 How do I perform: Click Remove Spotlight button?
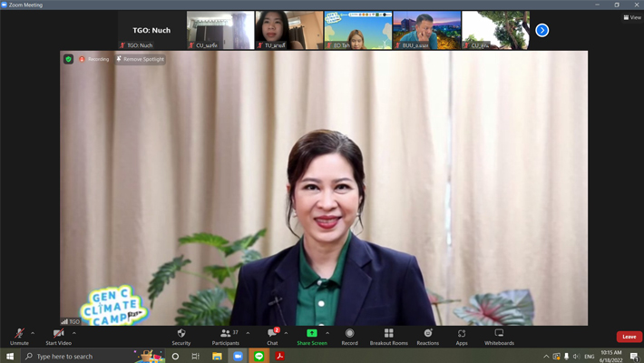140,59
